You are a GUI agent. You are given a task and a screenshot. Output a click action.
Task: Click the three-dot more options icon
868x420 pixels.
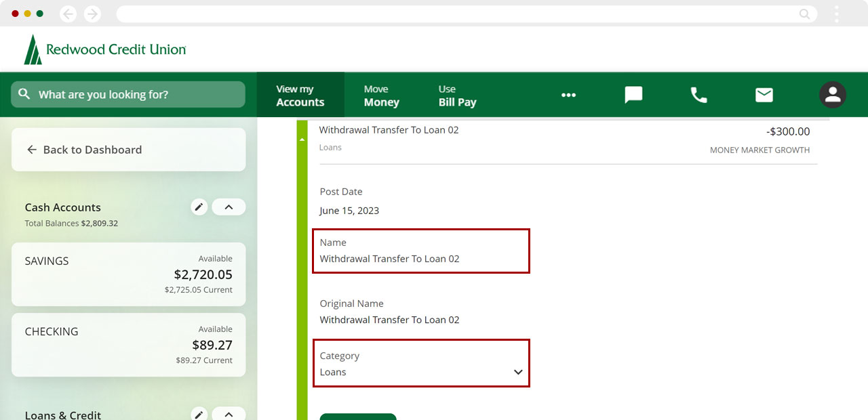point(568,95)
